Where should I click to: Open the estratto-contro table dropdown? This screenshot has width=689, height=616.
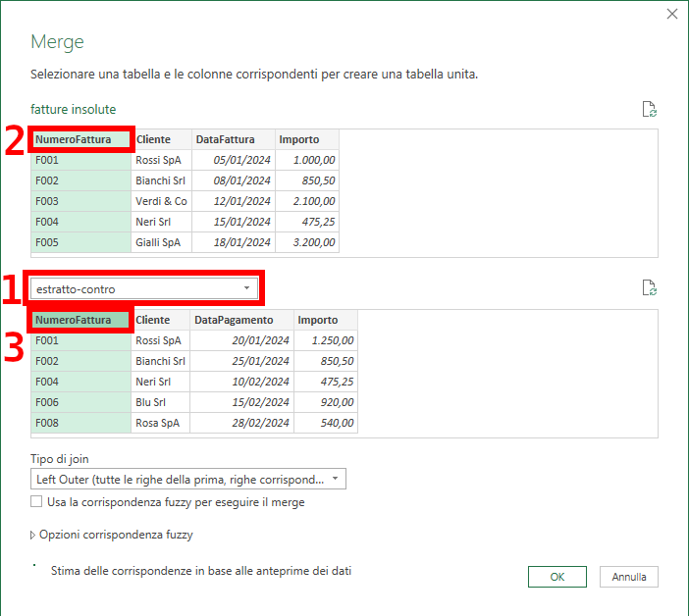coord(144,288)
